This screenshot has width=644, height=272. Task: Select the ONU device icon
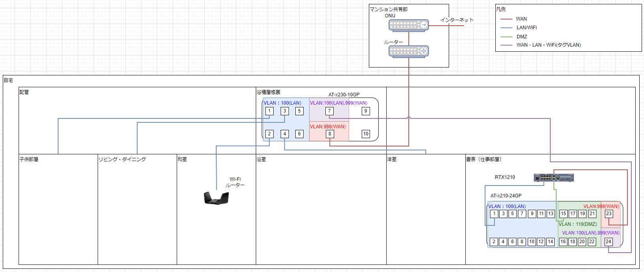coord(409,26)
